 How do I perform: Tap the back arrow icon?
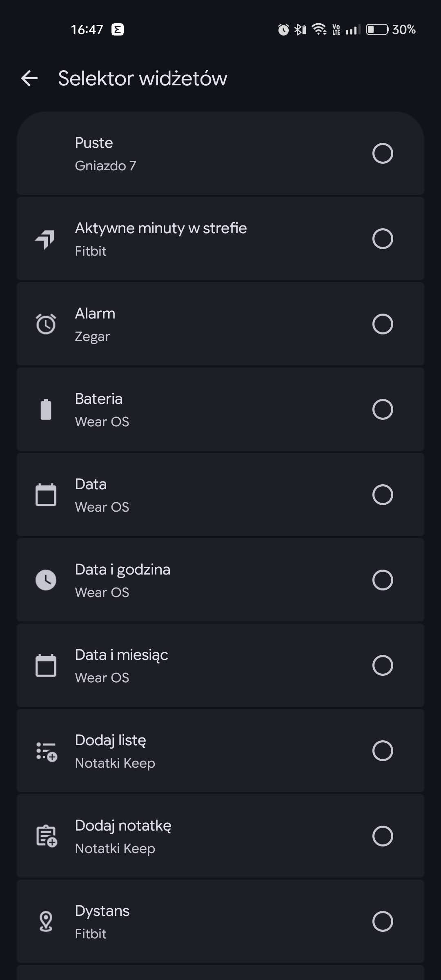pyautogui.click(x=29, y=78)
